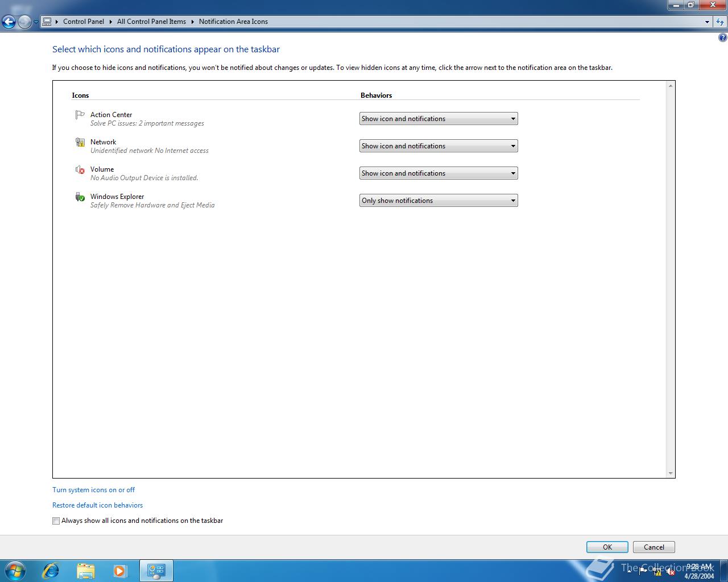Image resolution: width=728 pixels, height=582 pixels.
Task: Click the Network icon in the icons list
Action: pos(80,142)
